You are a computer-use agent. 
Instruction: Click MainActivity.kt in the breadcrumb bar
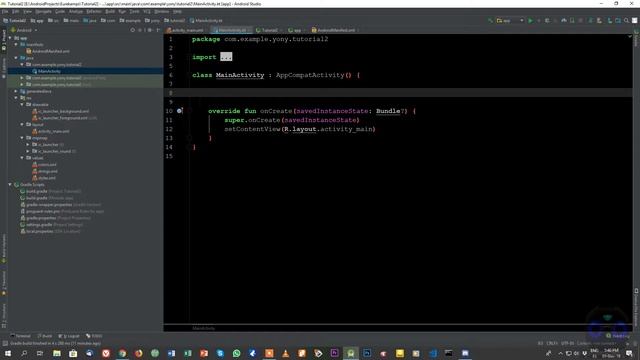[x=207, y=20]
